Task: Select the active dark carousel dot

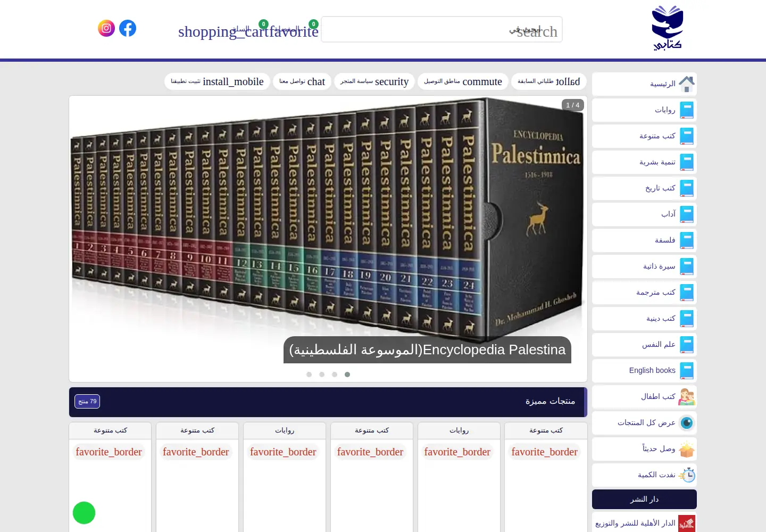Action: (347, 375)
